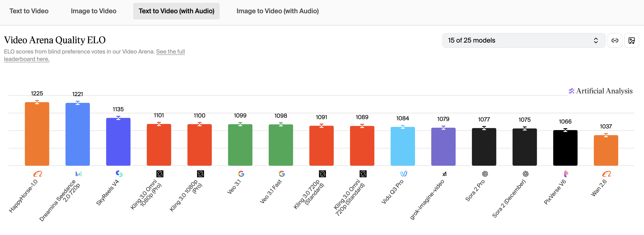Follow the "See the full leaderboard here" link
The image size is (644, 235).
pos(170,52)
